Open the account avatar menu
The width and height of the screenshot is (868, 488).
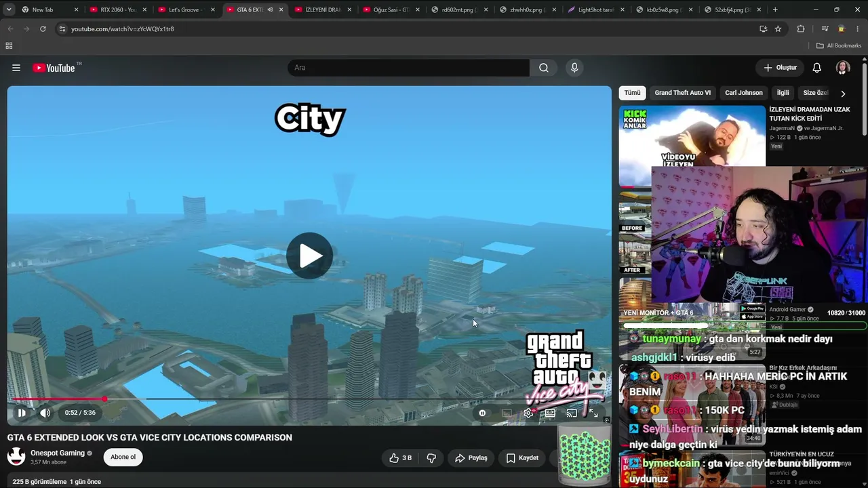point(843,68)
